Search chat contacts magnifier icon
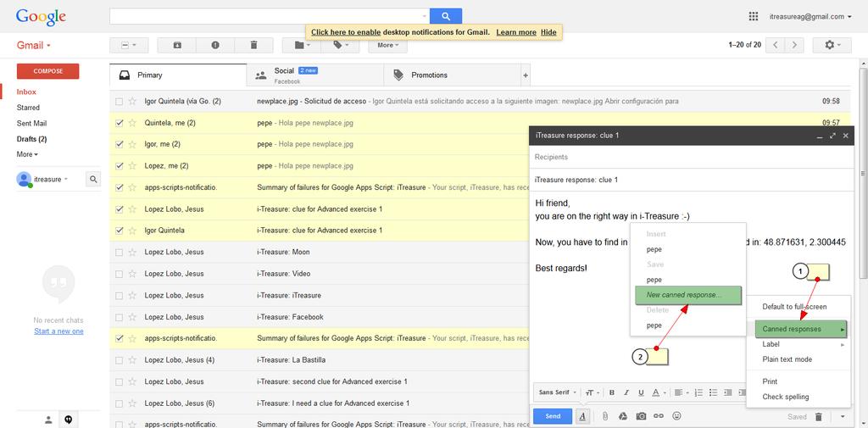Image resolution: width=868 pixels, height=428 pixels. 93,179
